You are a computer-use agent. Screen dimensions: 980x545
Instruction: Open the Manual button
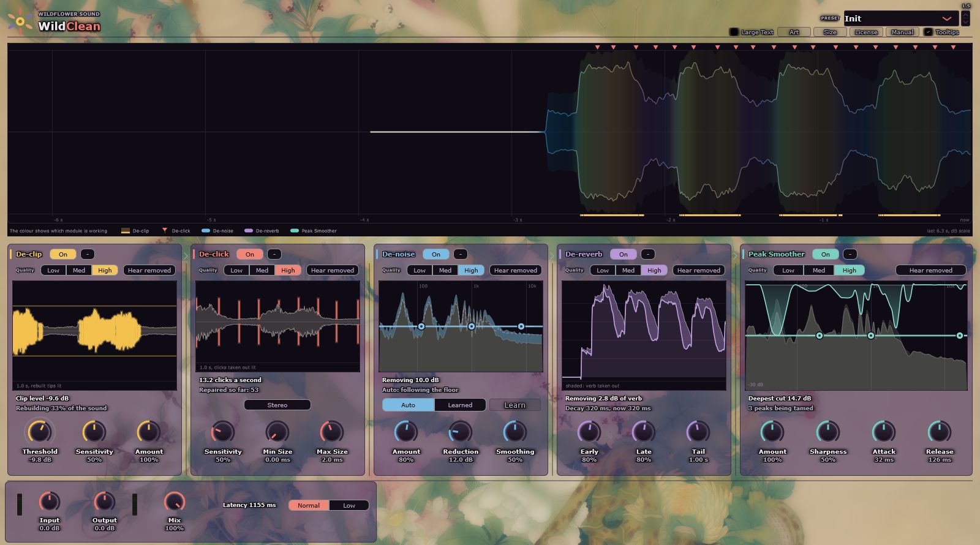click(902, 32)
